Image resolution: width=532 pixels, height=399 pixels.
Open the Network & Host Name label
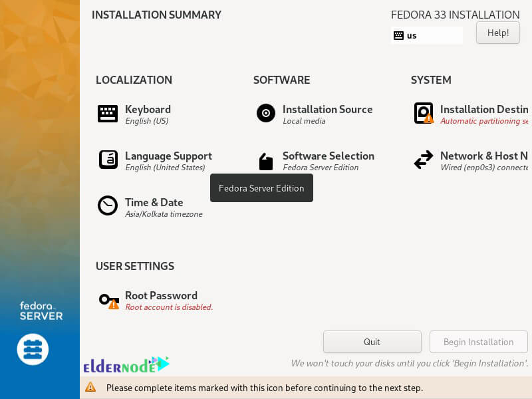click(484, 156)
